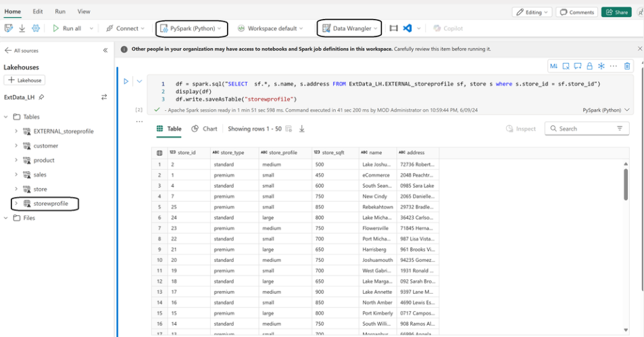644x337 pixels.
Task: Expand the cell run options chevron
Action: pyautogui.click(x=139, y=81)
